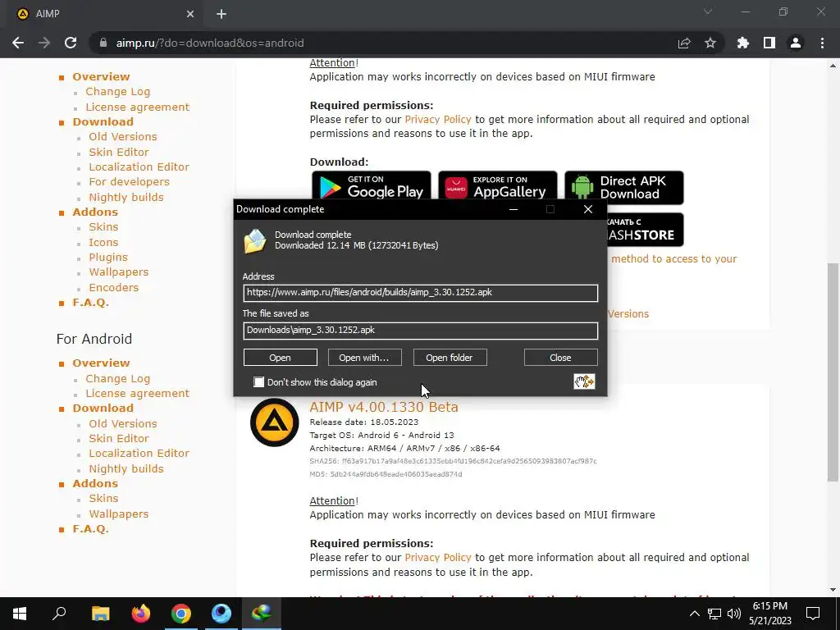Open For Android Overview link
The height and width of the screenshot is (630, 840).
101,363
